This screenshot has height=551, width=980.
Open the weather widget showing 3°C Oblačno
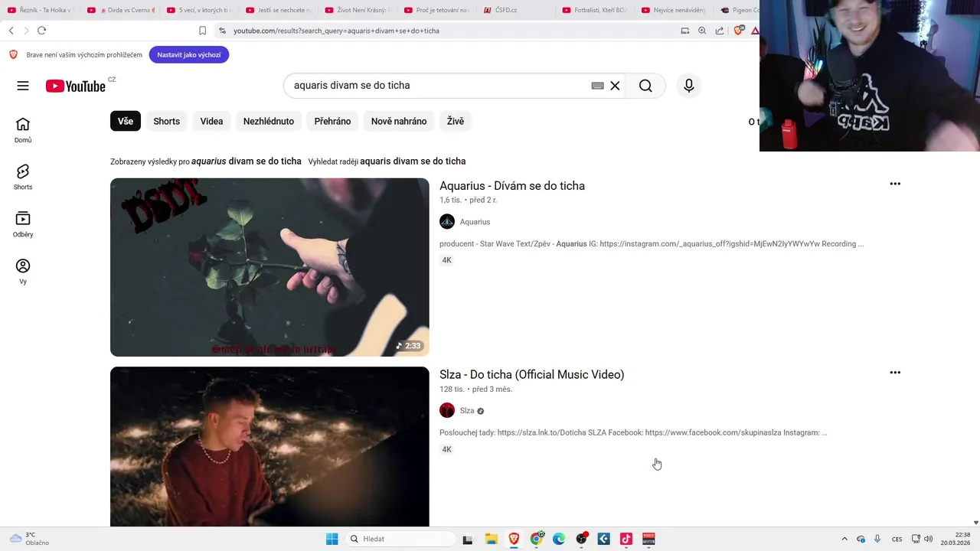29,539
